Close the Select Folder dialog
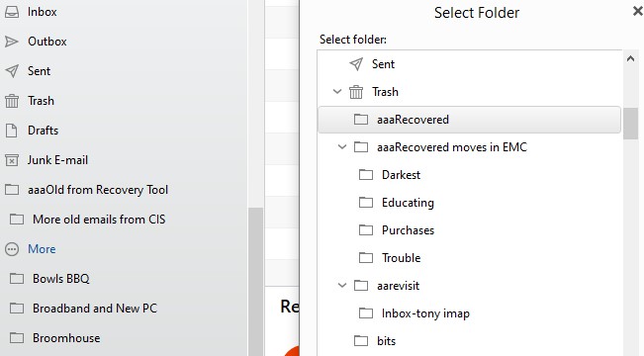The width and height of the screenshot is (644, 356). (638, 11)
